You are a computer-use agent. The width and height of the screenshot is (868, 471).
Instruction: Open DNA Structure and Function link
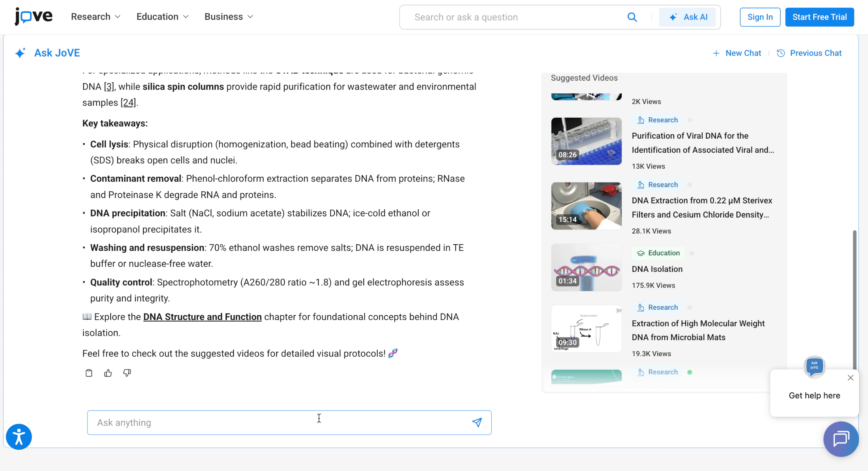202,317
